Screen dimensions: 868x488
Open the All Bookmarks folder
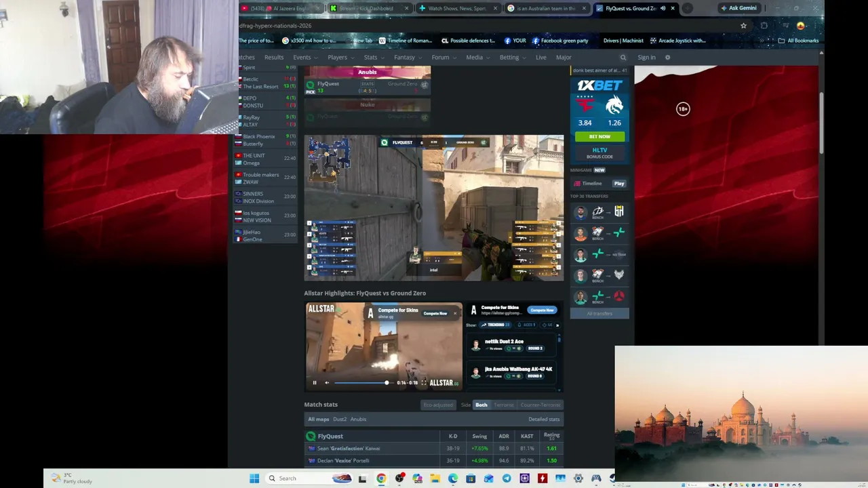[x=798, y=41]
